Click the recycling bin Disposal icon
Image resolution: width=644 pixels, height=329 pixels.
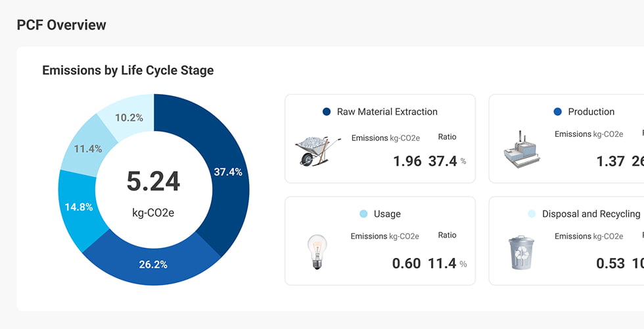click(x=522, y=253)
